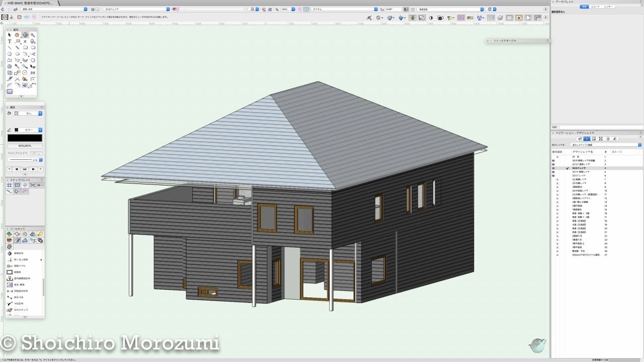Toggle visibility of the 3D2Fレイヤ layer
This screenshot has height=362, width=644.
tap(553, 168)
